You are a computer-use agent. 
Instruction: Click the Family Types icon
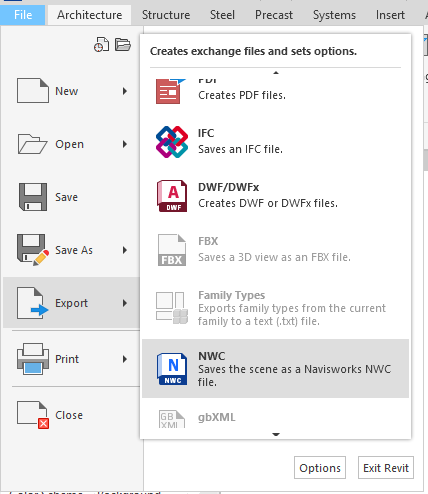click(x=172, y=308)
